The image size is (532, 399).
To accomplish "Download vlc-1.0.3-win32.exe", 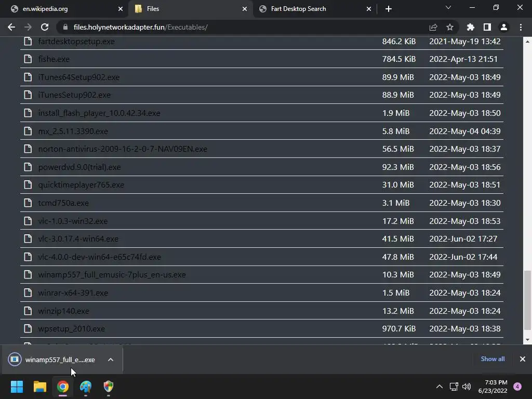I will pyautogui.click(x=73, y=221).
